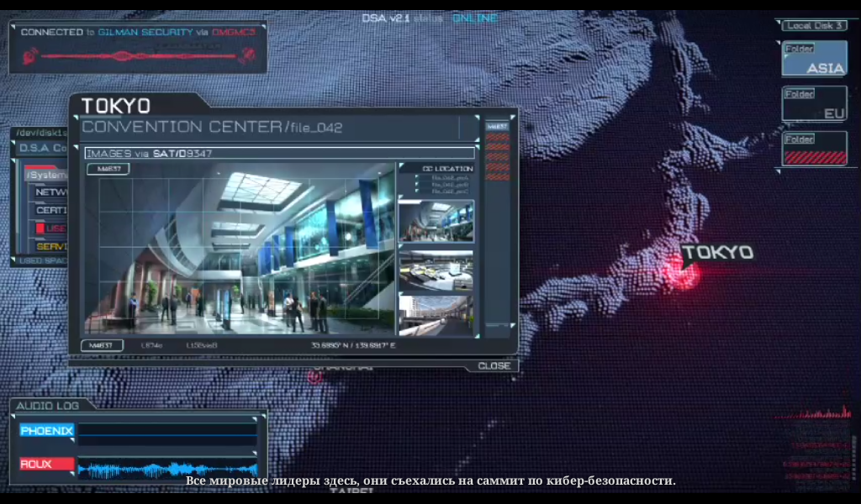Select the third file entry under CC LOCATION
This screenshot has width=861, height=504.
pos(450,192)
